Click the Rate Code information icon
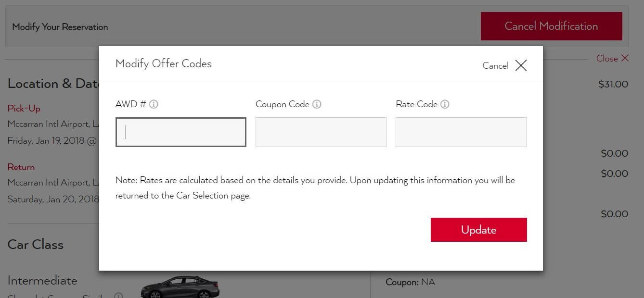Screen dimensions: 644x298 (445, 104)
